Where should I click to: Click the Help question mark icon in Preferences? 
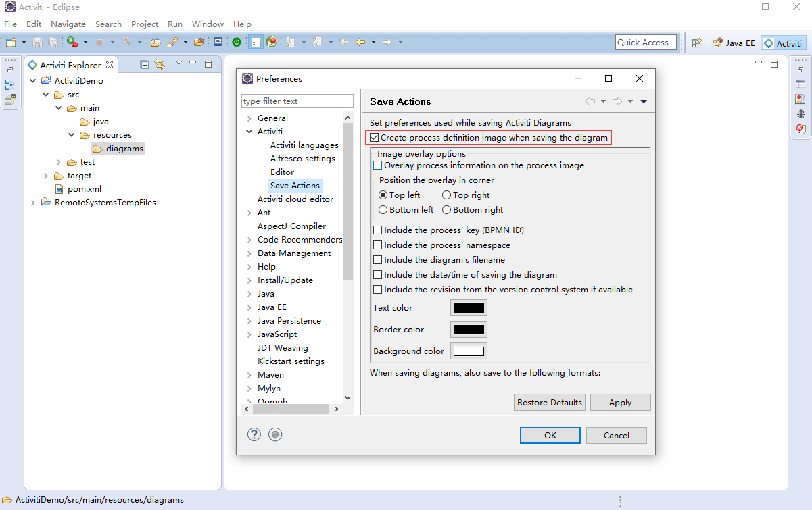pos(254,434)
